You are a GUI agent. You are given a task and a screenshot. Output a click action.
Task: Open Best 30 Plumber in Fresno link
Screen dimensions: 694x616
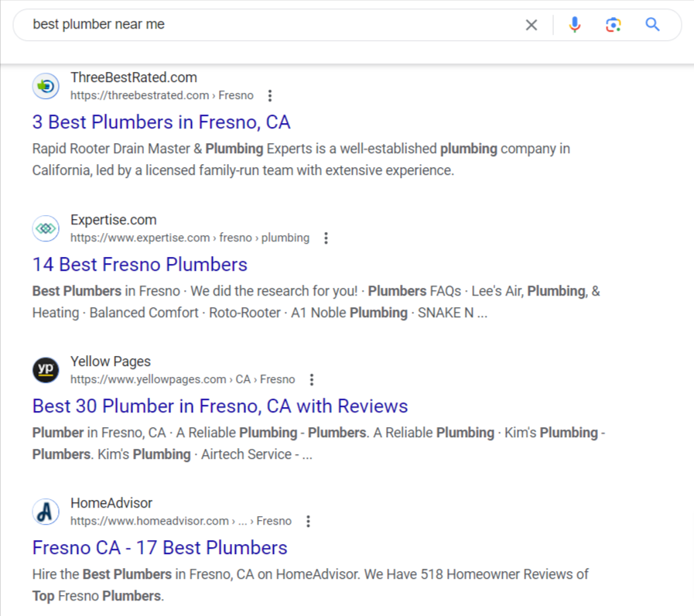point(220,406)
